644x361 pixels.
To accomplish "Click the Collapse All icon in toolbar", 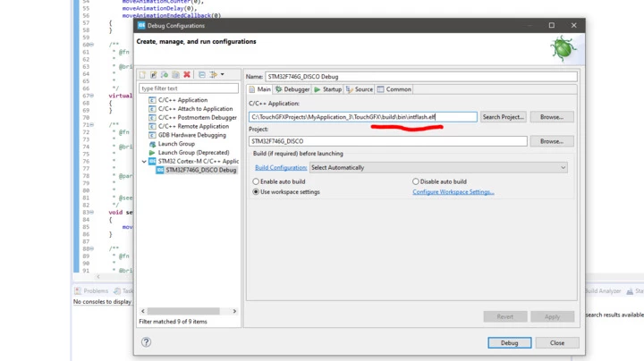I will point(201,75).
